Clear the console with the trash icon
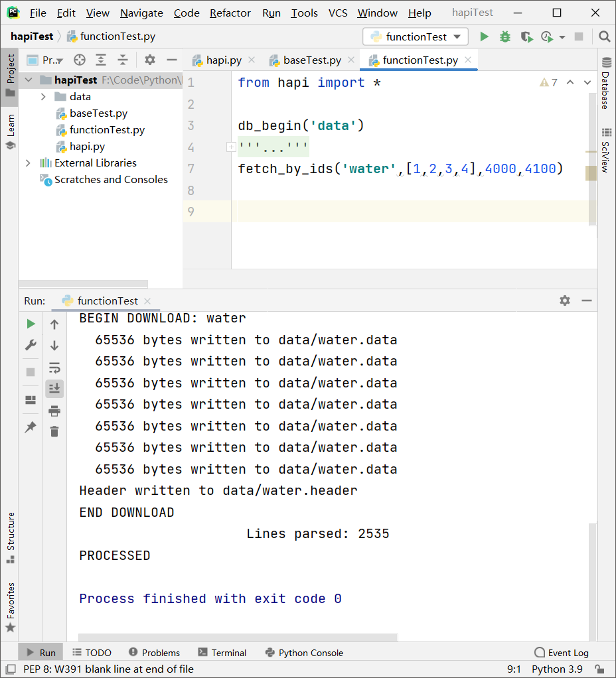 54,431
